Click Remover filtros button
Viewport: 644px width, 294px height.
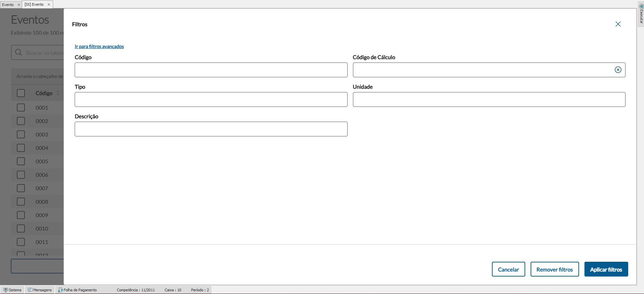(554, 269)
